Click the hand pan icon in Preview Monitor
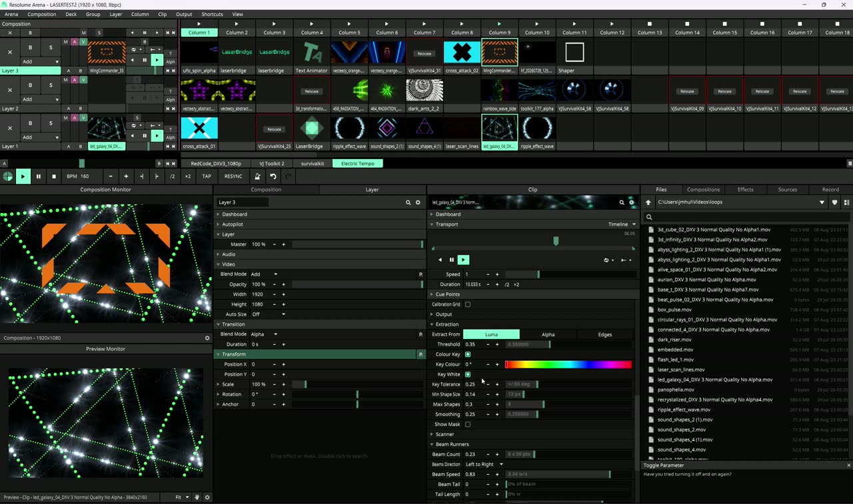The height and width of the screenshot is (504, 853). [x=197, y=497]
